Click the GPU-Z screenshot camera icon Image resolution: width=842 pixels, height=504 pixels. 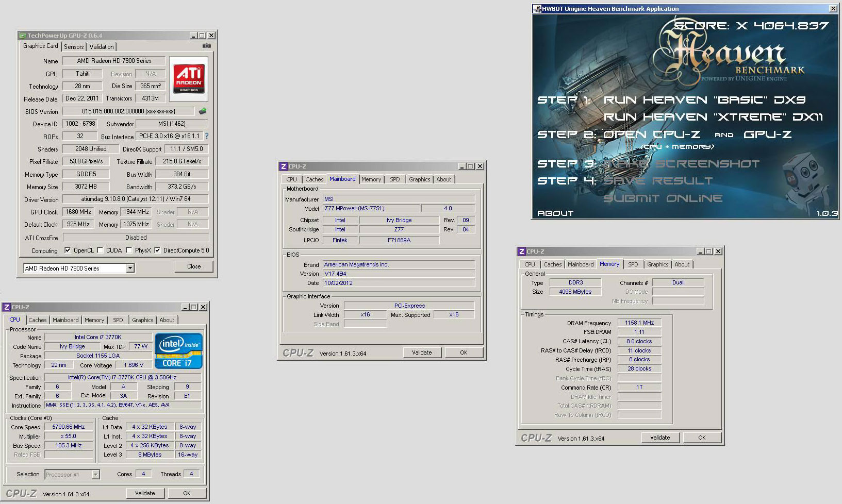[x=207, y=46]
